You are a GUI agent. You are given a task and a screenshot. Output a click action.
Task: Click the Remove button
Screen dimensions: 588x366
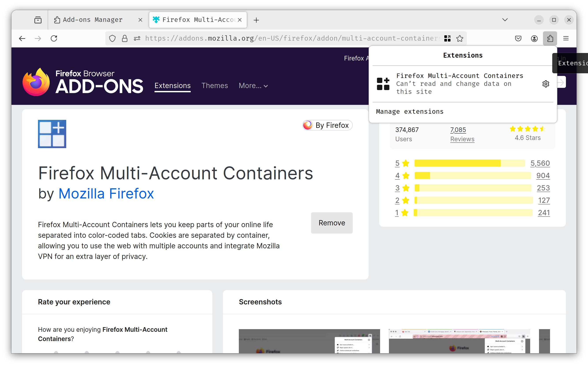click(x=332, y=223)
